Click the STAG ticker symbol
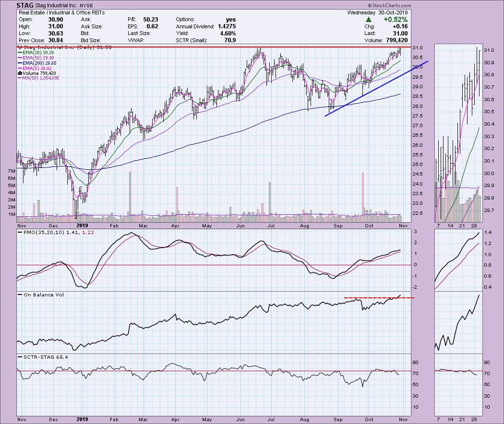Image resolution: width=504 pixels, height=424 pixels. 25,5
